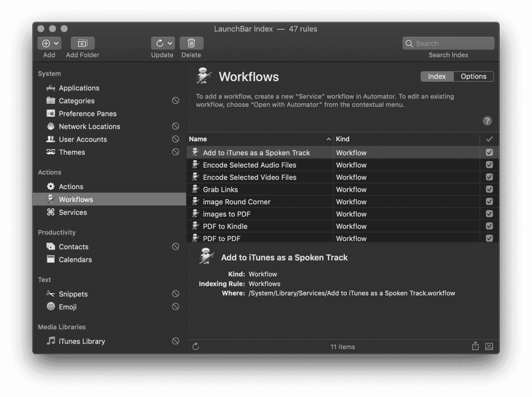Select the Encode Selected Audio Files row
532x397 pixels.
342,165
